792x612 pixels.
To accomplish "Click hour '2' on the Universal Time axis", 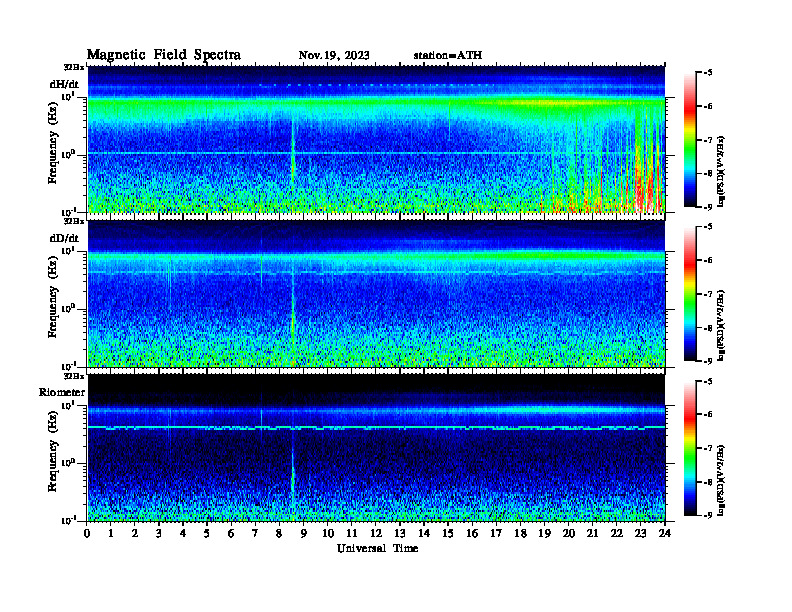I will pyautogui.click(x=135, y=533).
